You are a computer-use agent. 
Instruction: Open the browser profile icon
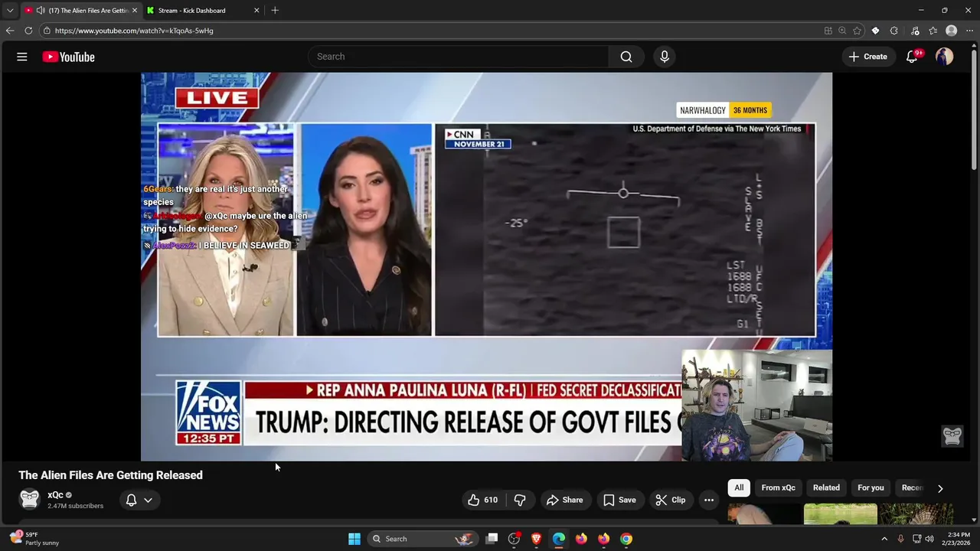pyautogui.click(x=952, y=31)
